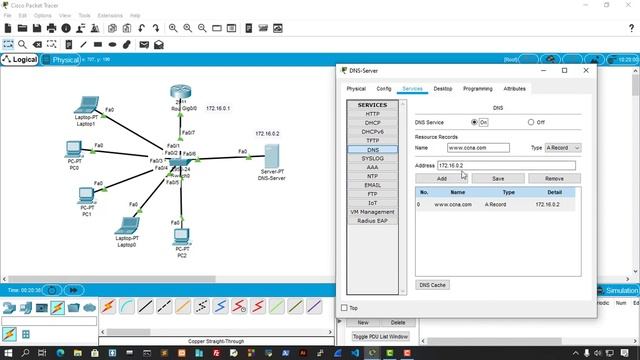Click the Remove record button
The width and height of the screenshot is (640, 360).
[554, 179]
